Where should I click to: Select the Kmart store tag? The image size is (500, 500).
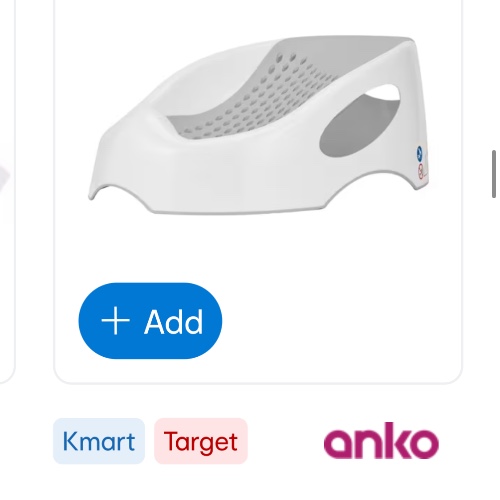[99, 441]
